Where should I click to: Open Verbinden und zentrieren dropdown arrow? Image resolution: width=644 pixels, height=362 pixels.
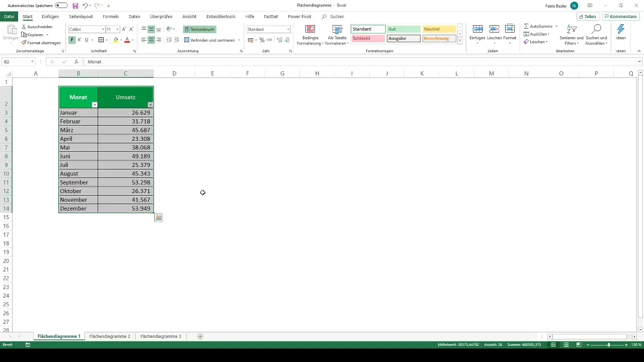(x=238, y=40)
